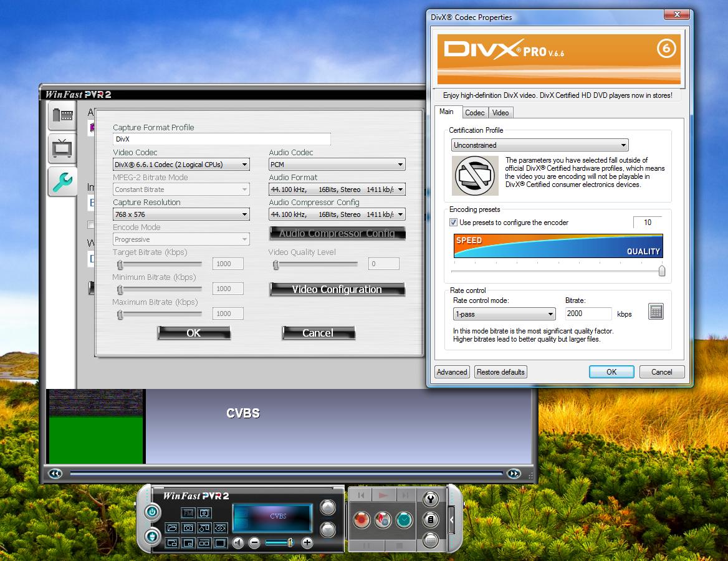Open settings with the wrench button on the control panel
This screenshot has height=561, width=728.
[431, 499]
